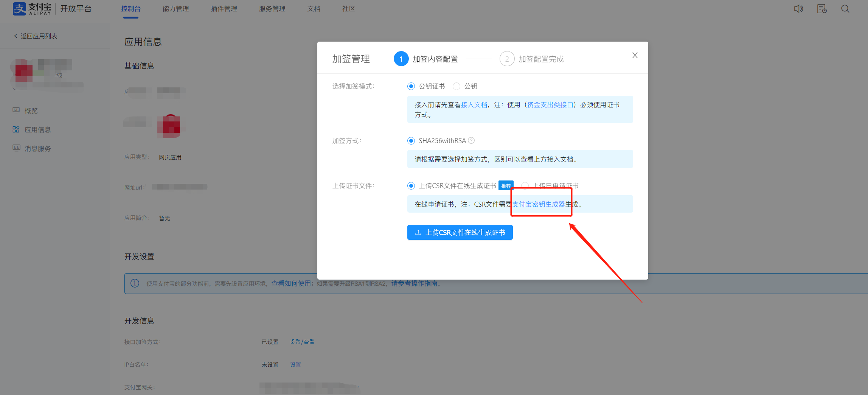The height and width of the screenshot is (395, 868).
Task: Click the Alipay logo icon
Action: [x=20, y=8]
